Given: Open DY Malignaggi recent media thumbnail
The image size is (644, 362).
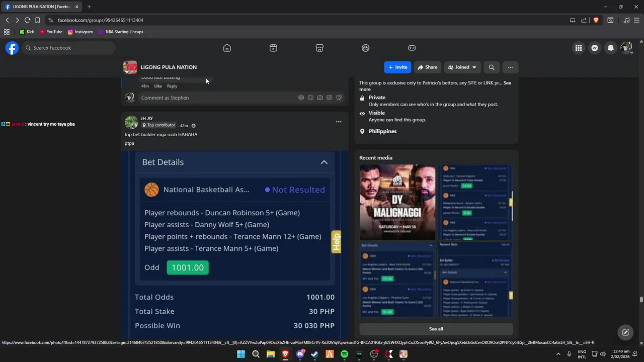Looking at the screenshot, I should pyautogui.click(x=397, y=202).
